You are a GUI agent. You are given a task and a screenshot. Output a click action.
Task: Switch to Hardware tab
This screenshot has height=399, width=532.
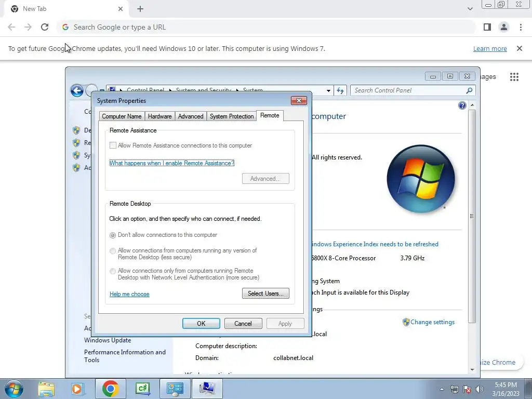click(x=160, y=116)
